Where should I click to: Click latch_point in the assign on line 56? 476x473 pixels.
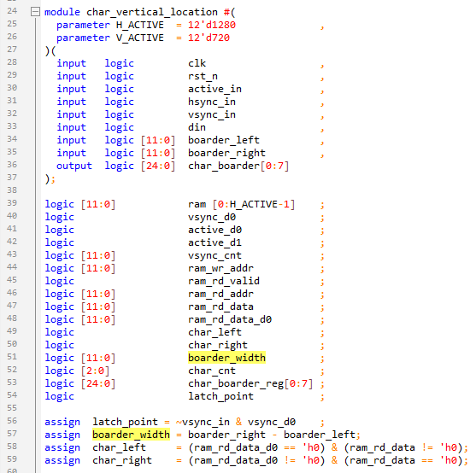125,422
